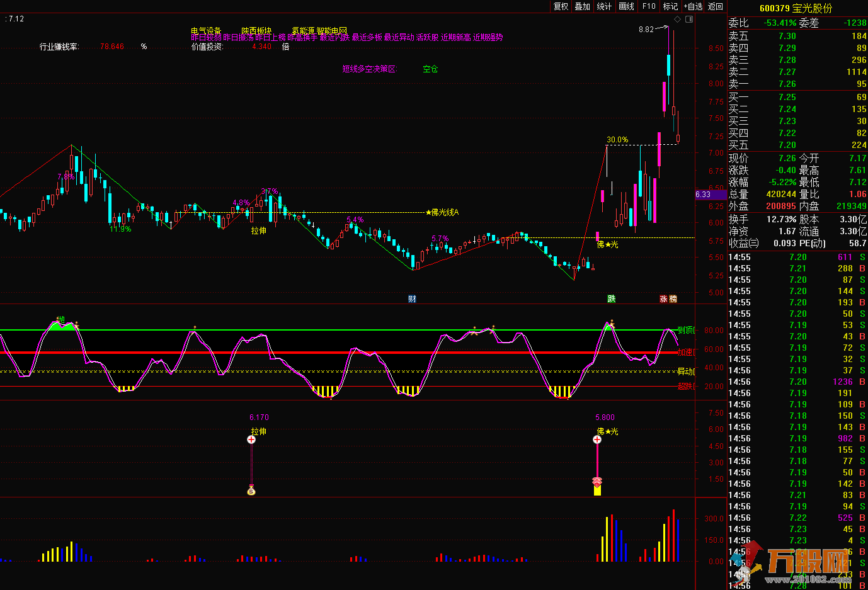Click the red 涨 marker icon
The image size is (868, 590).
(663, 298)
